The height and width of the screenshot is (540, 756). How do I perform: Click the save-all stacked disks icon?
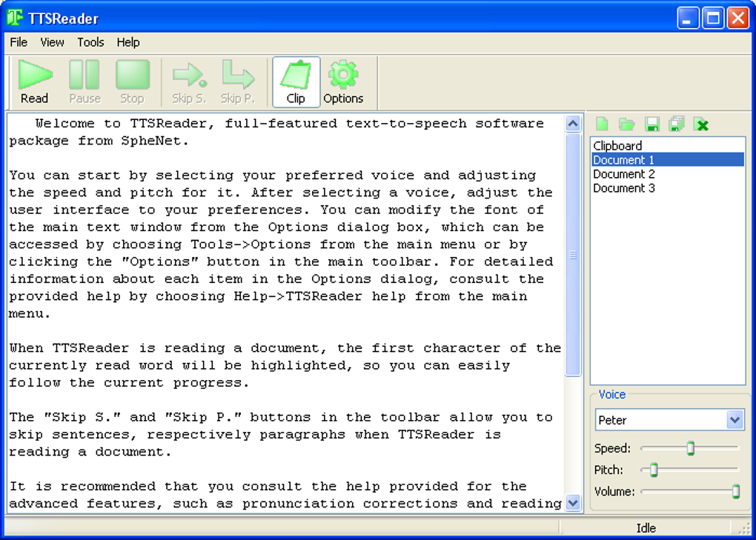coord(677,124)
